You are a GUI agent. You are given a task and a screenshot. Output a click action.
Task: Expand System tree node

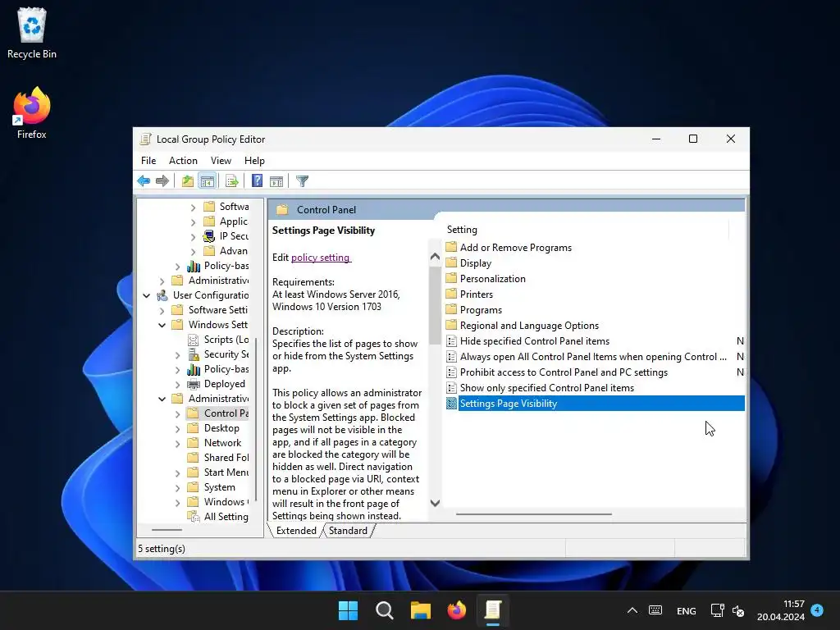(x=177, y=487)
